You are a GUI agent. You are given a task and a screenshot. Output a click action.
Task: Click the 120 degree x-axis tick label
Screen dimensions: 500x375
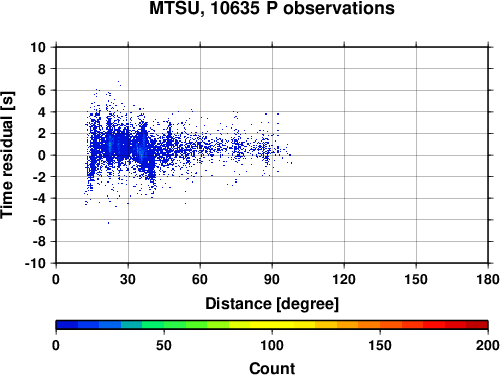(344, 279)
